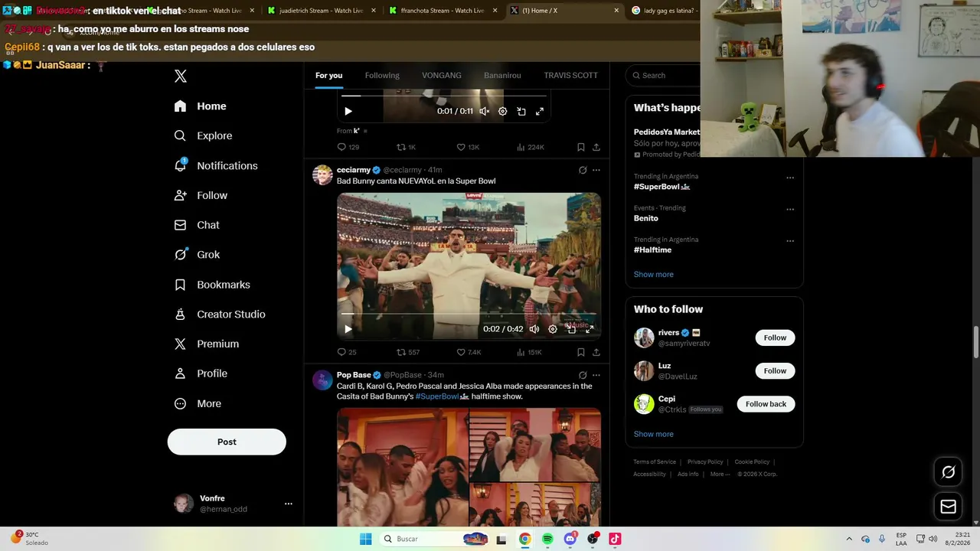The image size is (980, 551).
Task: Open the Home page
Action: tap(201, 106)
